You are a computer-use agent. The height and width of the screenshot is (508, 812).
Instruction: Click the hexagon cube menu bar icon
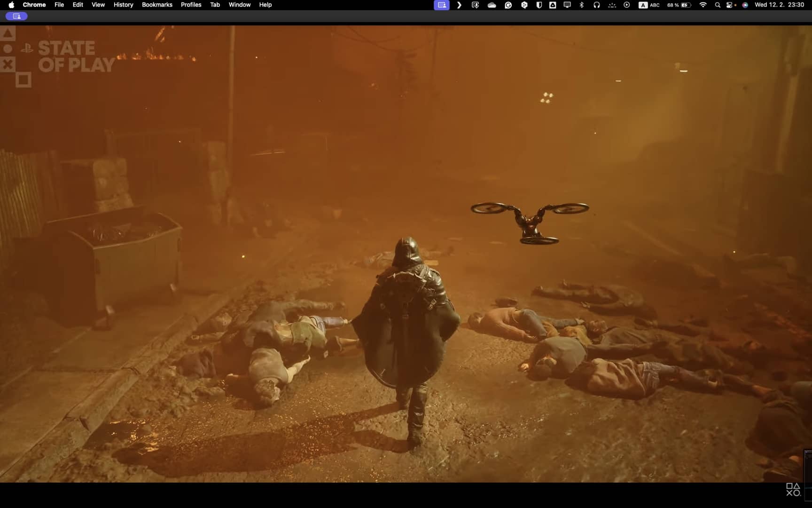click(x=524, y=5)
